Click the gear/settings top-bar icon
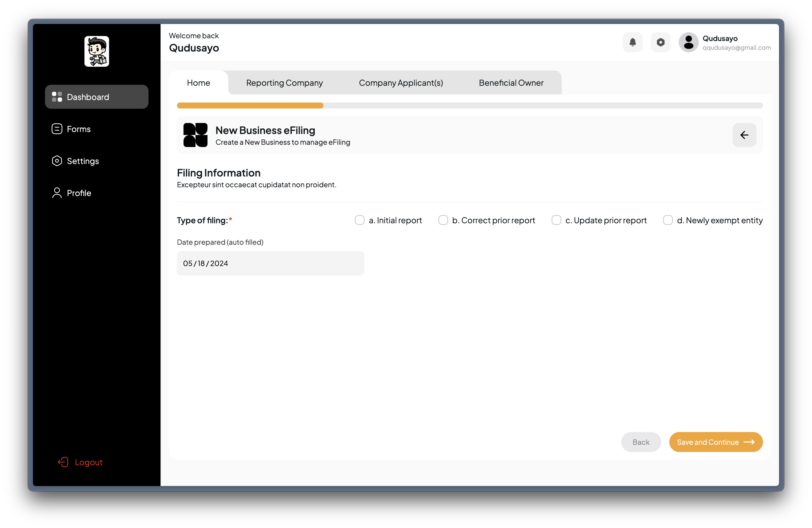This screenshot has width=812, height=528. (660, 42)
